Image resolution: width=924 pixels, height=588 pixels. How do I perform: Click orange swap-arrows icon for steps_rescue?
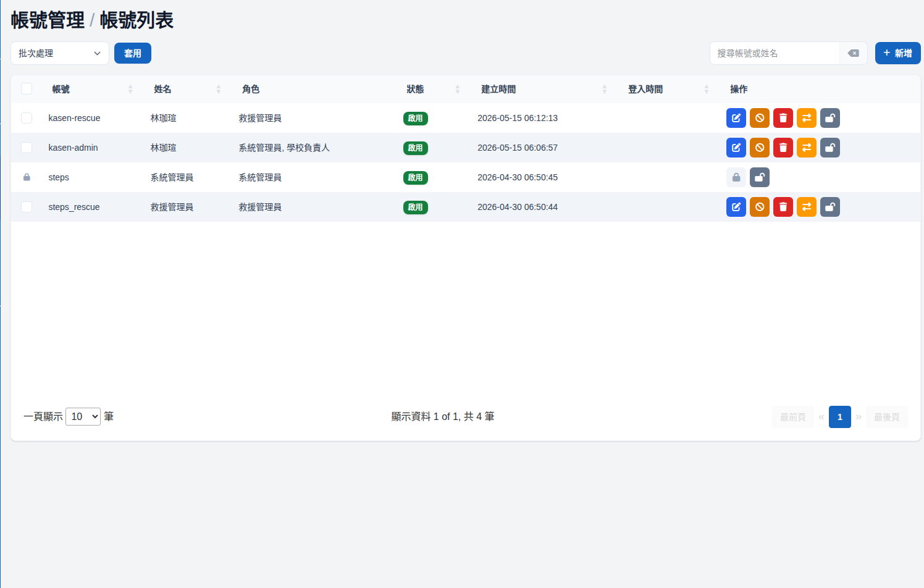point(807,207)
